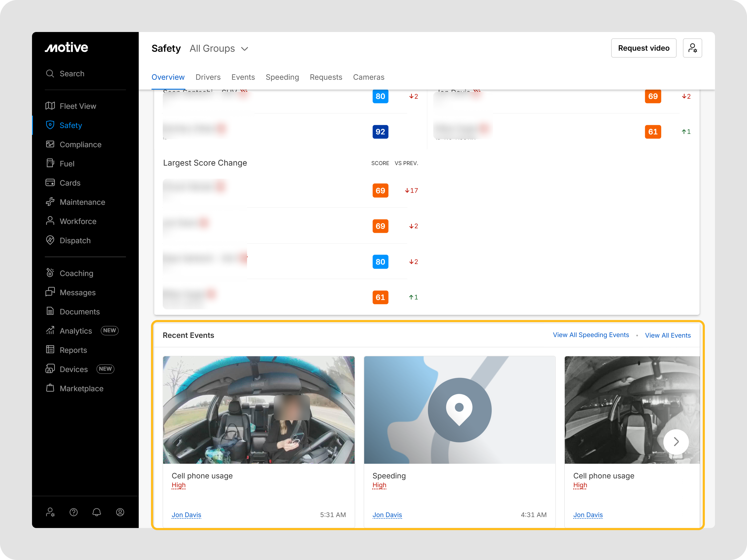Click the help question mark icon

click(x=74, y=512)
